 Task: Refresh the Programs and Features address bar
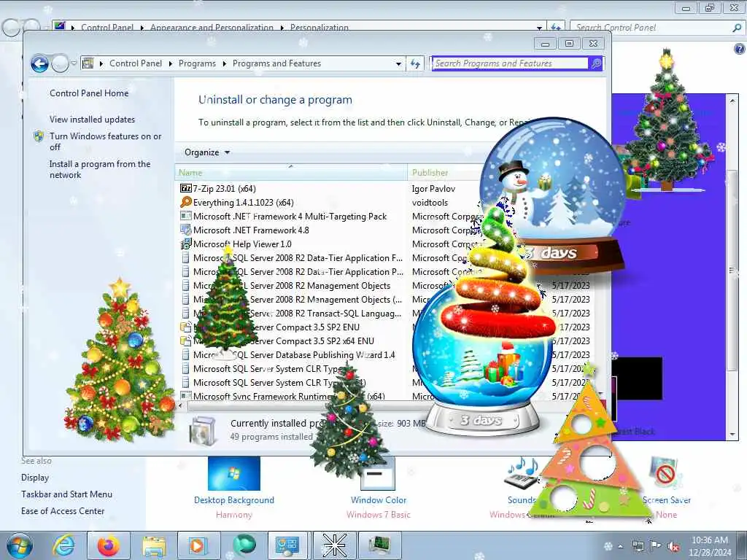(415, 63)
